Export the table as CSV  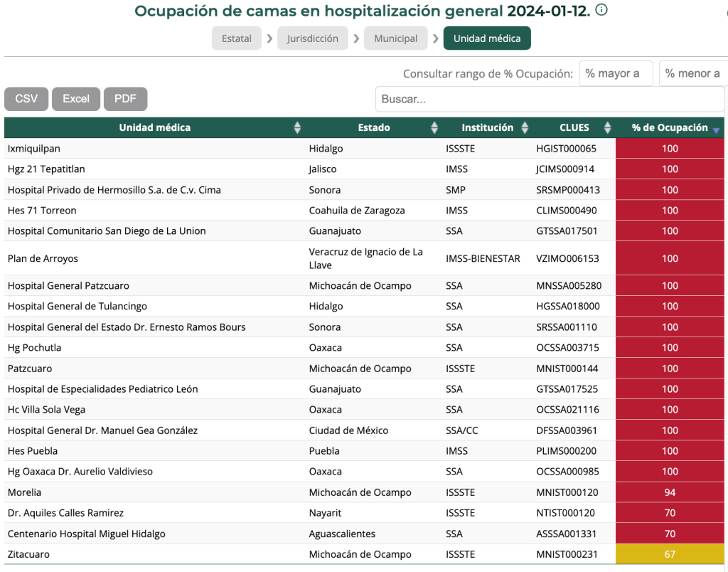(26, 99)
